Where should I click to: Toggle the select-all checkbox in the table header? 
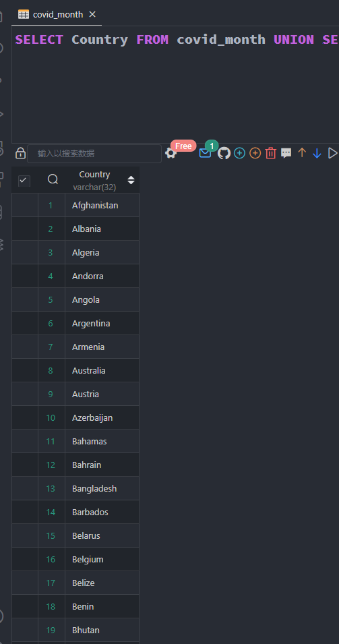pyautogui.click(x=24, y=181)
